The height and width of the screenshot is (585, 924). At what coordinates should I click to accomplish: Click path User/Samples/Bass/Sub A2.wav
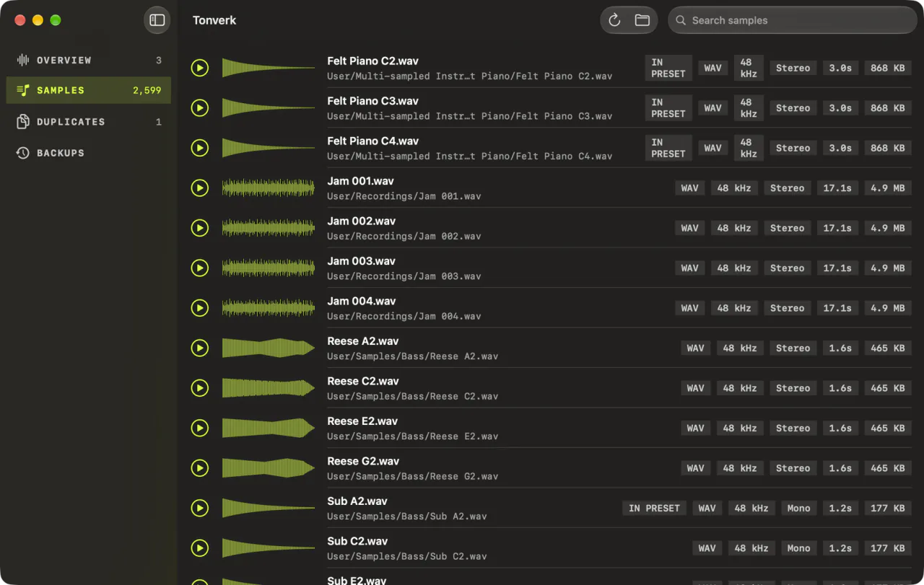pos(406,516)
